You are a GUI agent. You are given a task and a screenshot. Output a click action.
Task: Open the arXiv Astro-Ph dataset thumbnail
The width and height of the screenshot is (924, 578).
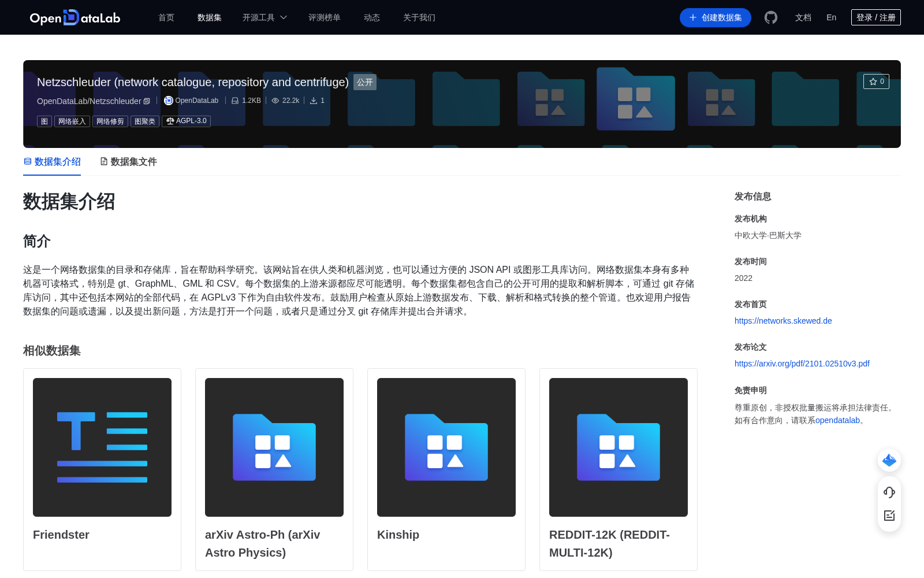(x=274, y=447)
